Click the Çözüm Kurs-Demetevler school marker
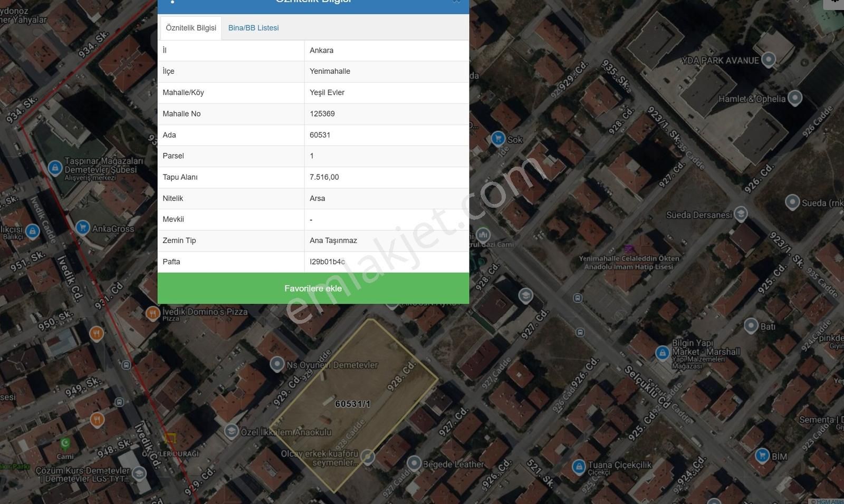Viewport: 844px width, 504px height. [139, 473]
